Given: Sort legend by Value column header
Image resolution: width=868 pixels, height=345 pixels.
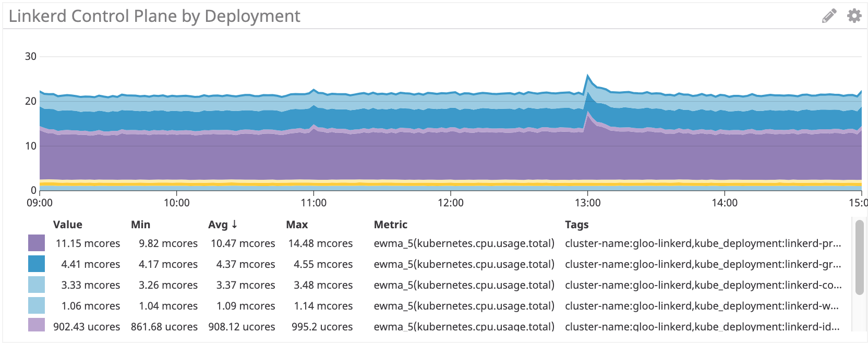Looking at the screenshot, I should point(68,225).
